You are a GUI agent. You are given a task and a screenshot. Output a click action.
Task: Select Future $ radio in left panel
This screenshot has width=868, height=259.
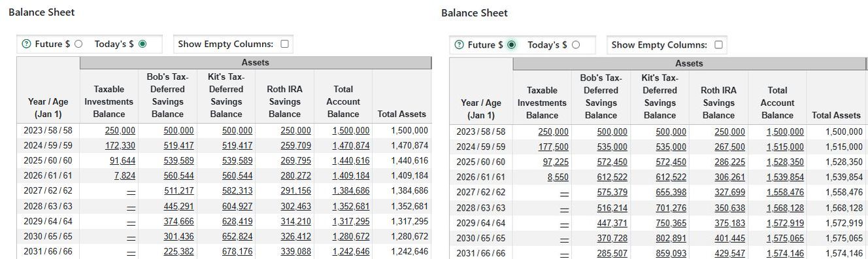pyautogui.click(x=78, y=44)
